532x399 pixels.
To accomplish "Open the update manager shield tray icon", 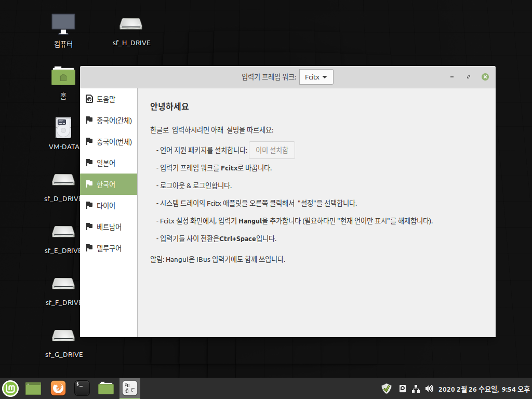I will tap(387, 389).
